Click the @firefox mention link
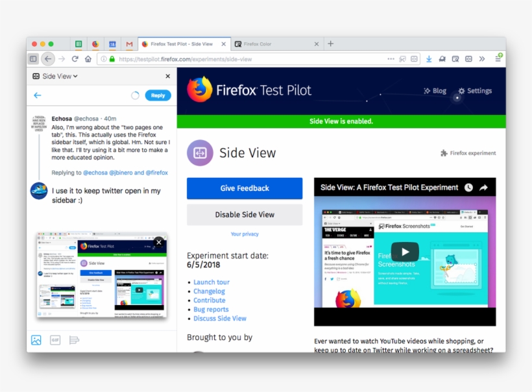The image size is (532, 392). point(157,173)
